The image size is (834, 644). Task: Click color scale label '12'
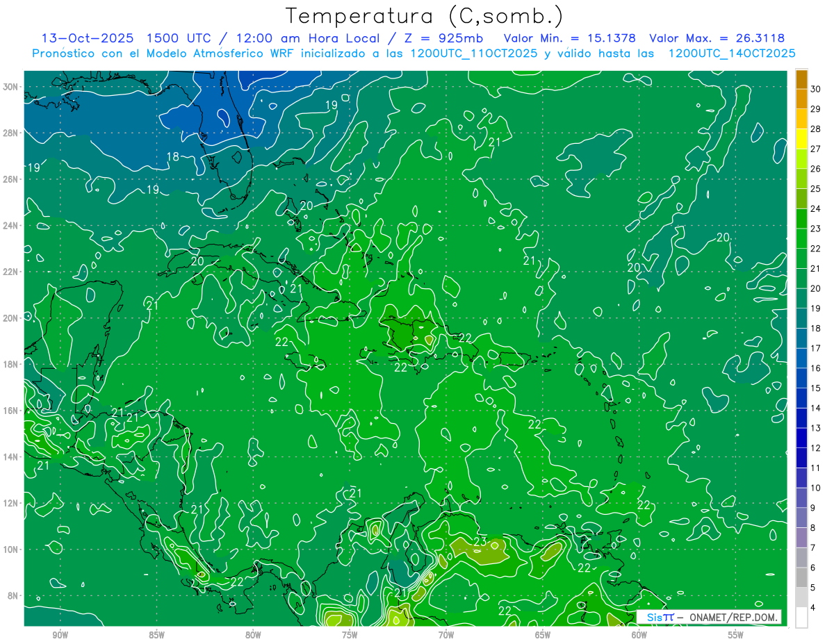(x=815, y=448)
